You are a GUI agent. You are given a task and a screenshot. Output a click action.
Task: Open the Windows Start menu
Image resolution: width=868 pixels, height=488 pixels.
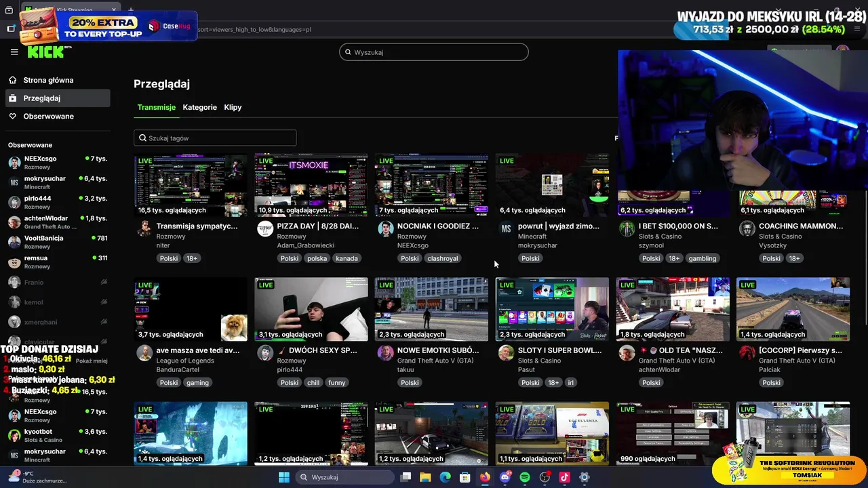[x=284, y=477]
